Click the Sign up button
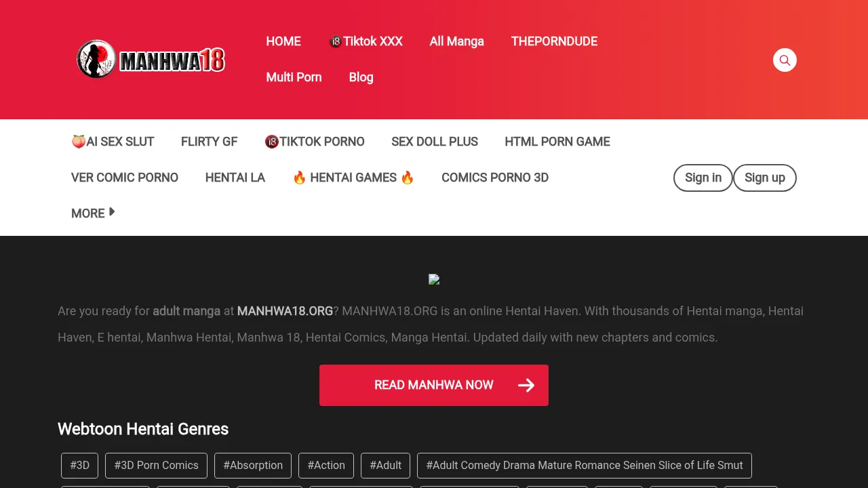 [764, 178]
